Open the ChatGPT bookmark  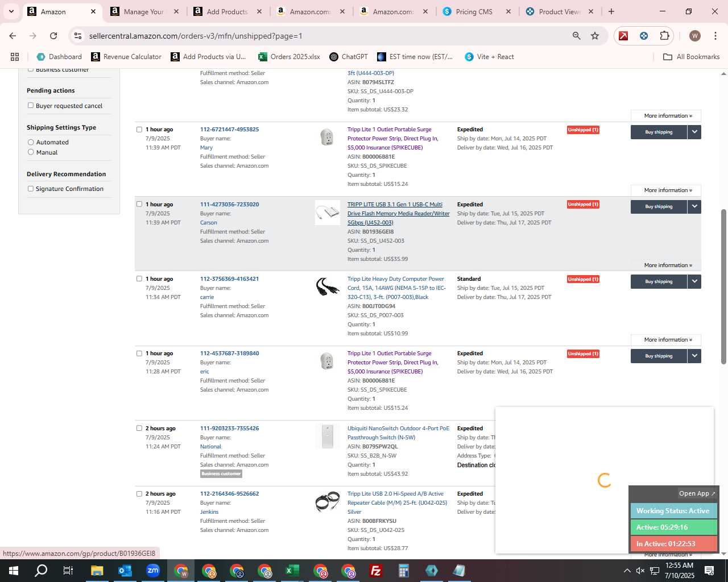tap(349, 57)
